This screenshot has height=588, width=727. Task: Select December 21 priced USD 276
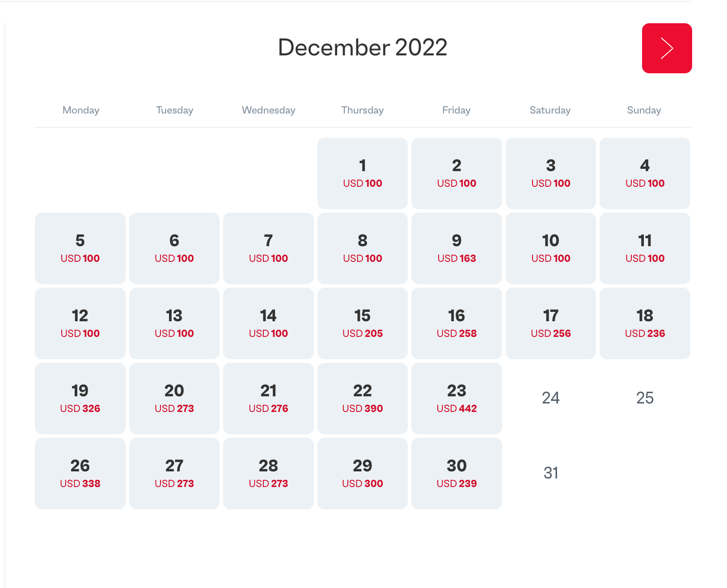268,399
